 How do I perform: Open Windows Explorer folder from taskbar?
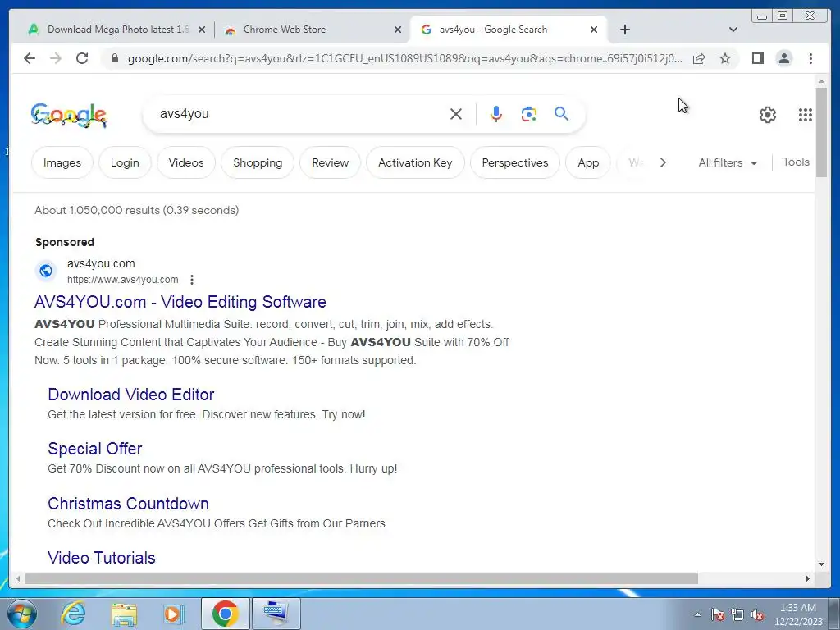[x=124, y=614]
